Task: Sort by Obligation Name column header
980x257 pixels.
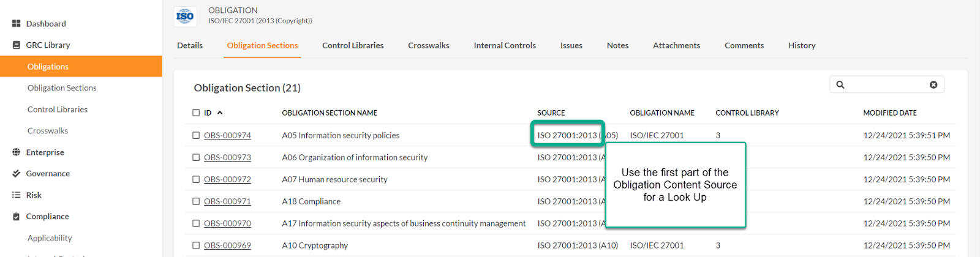Action: 662,113
